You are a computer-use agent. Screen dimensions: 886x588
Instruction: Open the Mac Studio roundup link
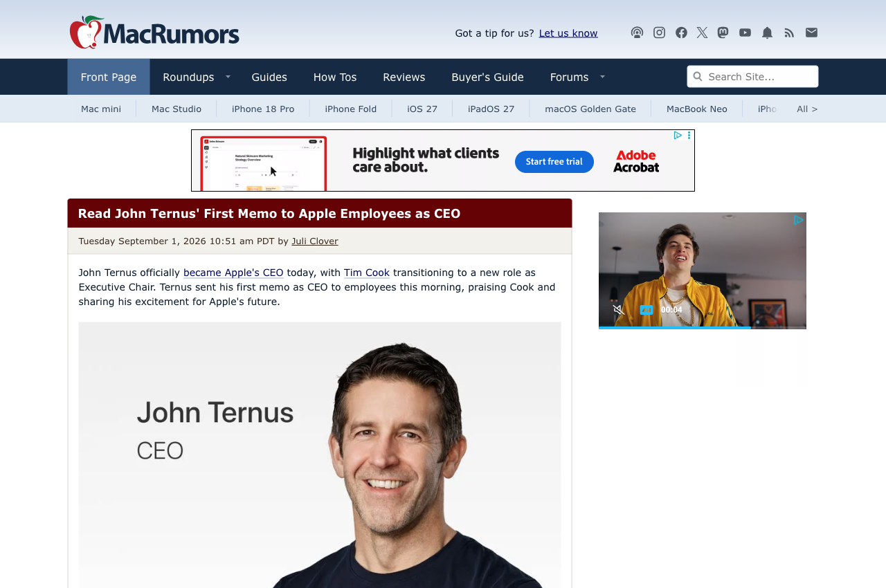pos(177,109)
